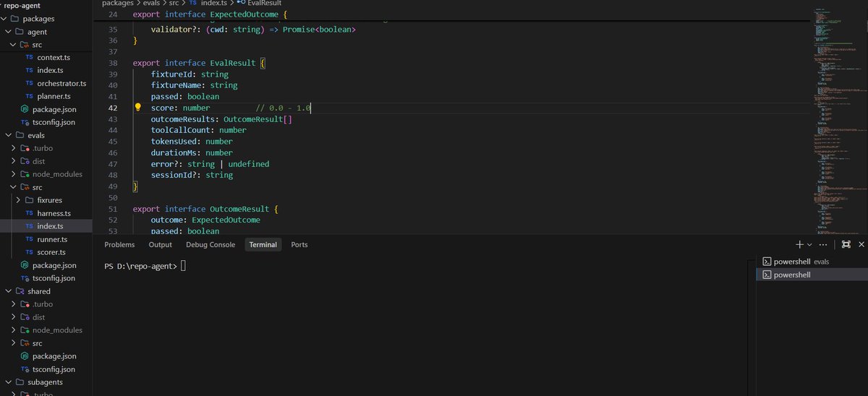This screenshot has width=868, height=396.
Task: Open scorer.ts via its TS icon
Action: [x=29, y=252]
